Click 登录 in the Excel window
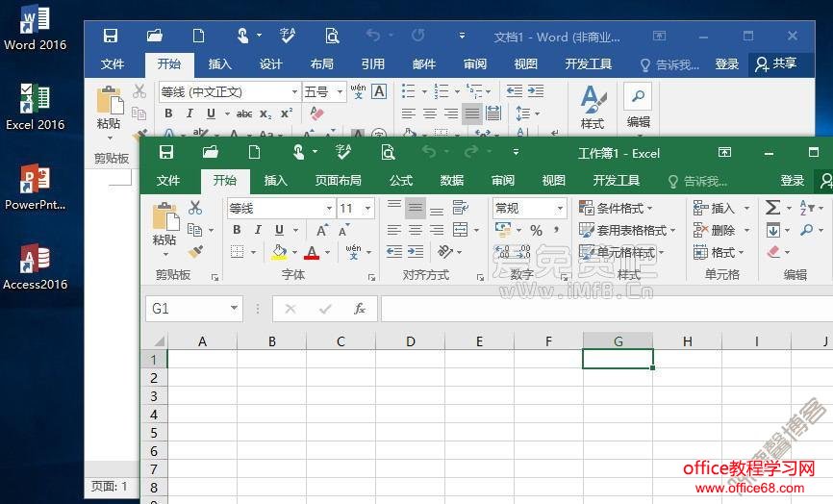 792,181
